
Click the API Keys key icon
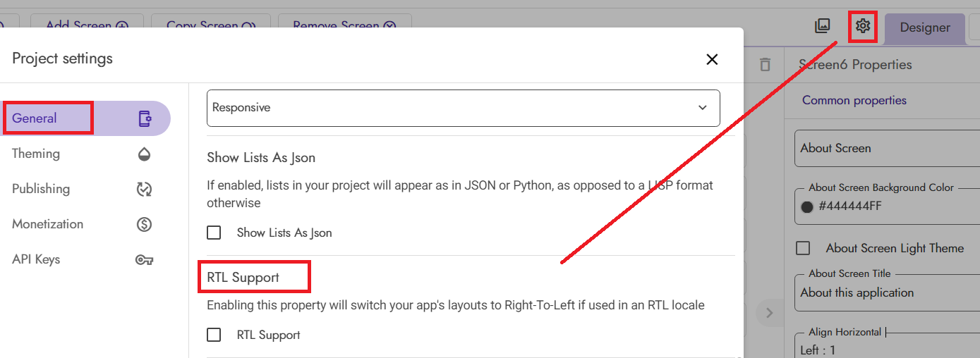tap(145, 259)
